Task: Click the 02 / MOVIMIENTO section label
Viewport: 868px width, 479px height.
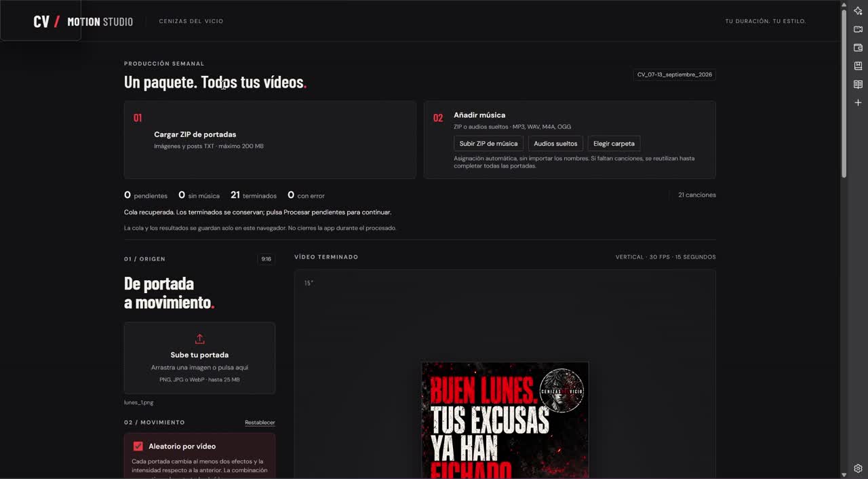Action: click(x=155, y=422)
